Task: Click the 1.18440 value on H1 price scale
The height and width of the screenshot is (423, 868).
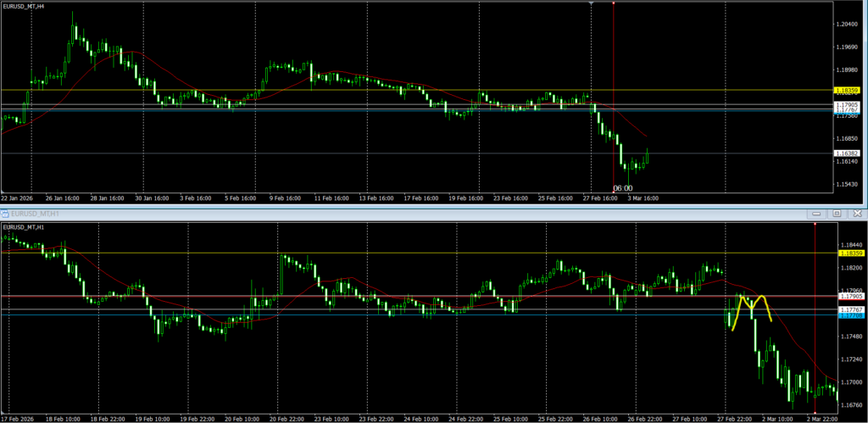Action: coord(849,244)
